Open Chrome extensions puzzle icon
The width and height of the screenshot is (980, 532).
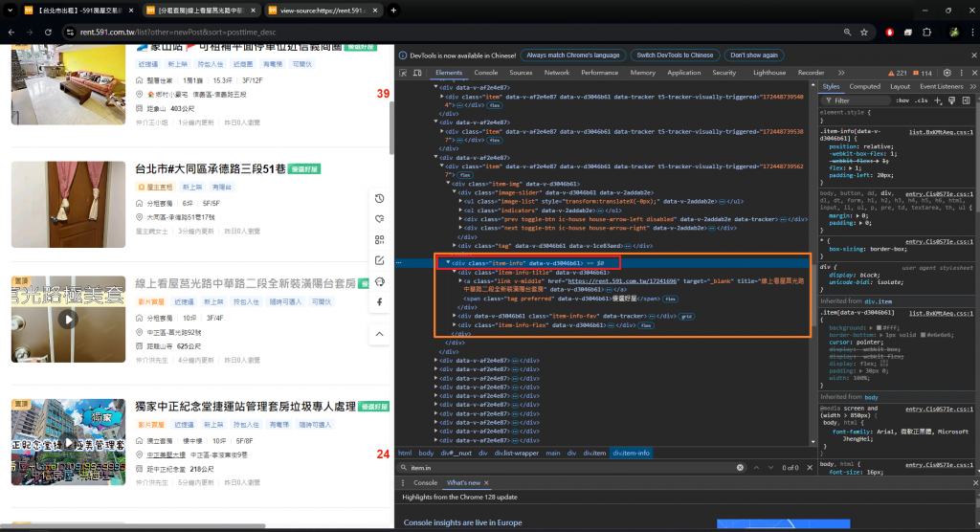click(926, 32)
